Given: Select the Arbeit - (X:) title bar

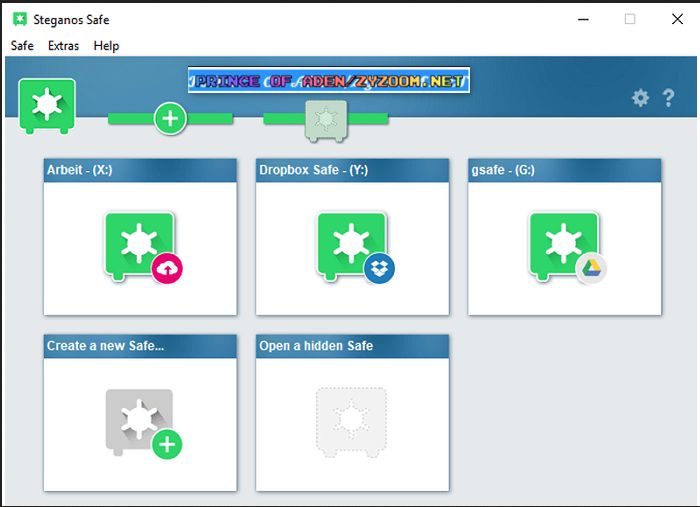Looking at the screenshot, I should pyautogui.click(x=140, y=170).
